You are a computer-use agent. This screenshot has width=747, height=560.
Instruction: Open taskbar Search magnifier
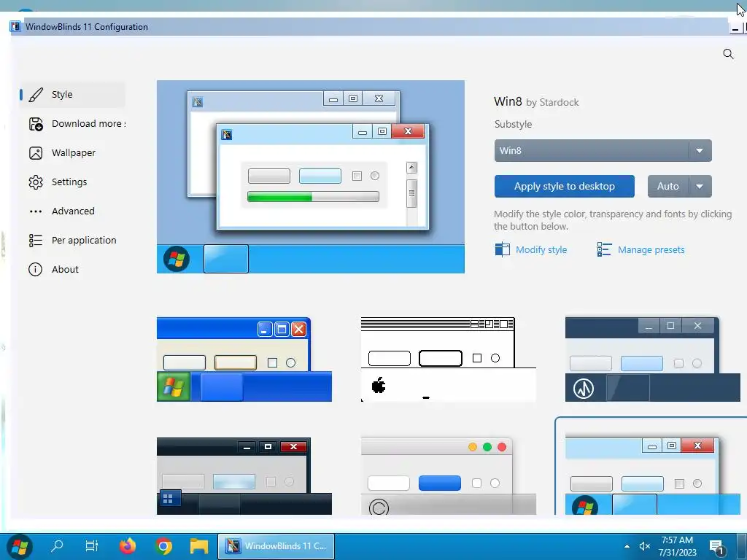click(x=57, y=545)
